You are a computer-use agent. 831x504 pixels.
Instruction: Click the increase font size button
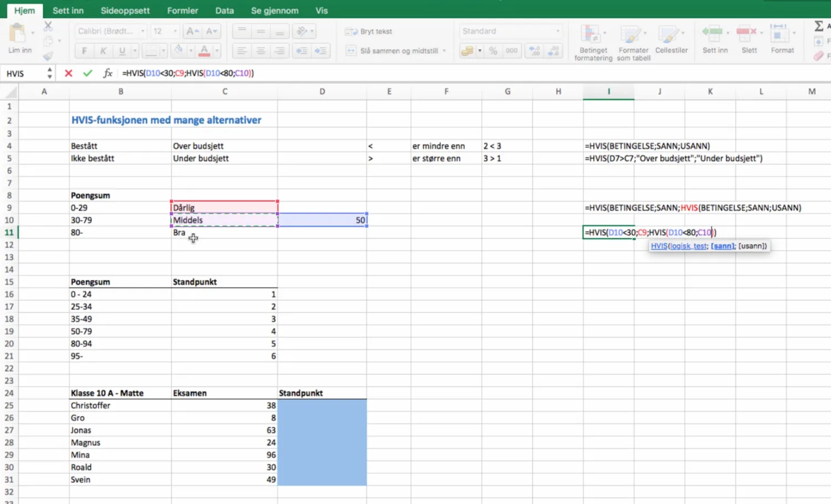coord(192,31)
